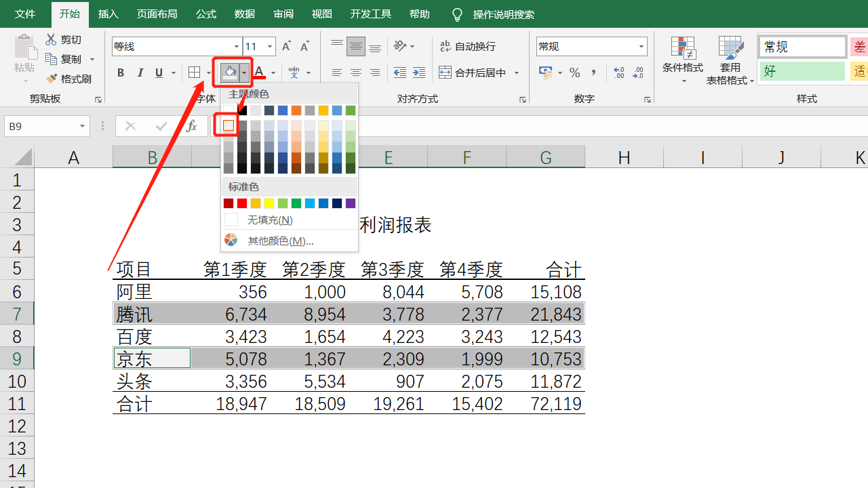868x488 pixels.
Task: Click the Cut (剪切) scissors button
Action: click(x=63, y=40)
